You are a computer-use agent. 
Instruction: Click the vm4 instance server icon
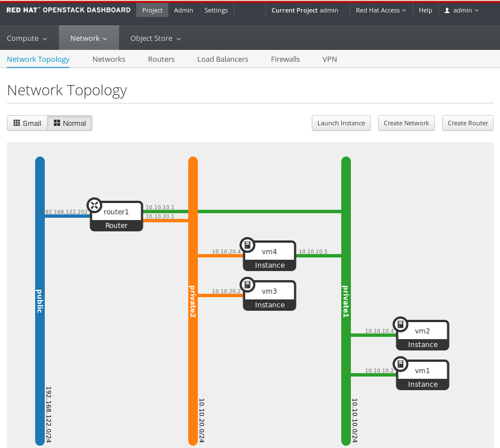click(247, 245)
